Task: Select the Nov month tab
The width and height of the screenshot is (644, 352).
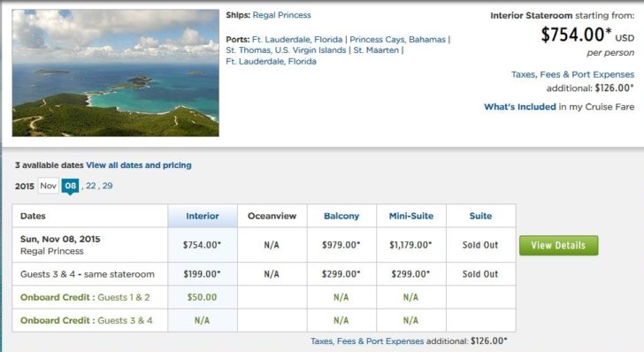Action: [x=48, y=186]
